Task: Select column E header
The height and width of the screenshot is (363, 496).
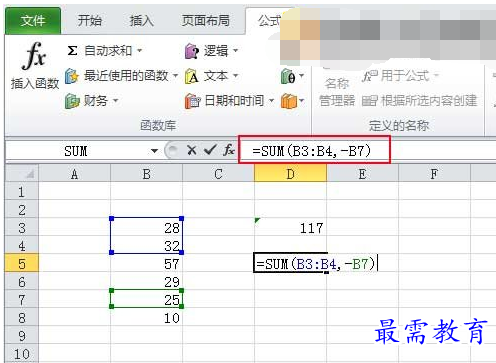Action: (x=362, y=173)
